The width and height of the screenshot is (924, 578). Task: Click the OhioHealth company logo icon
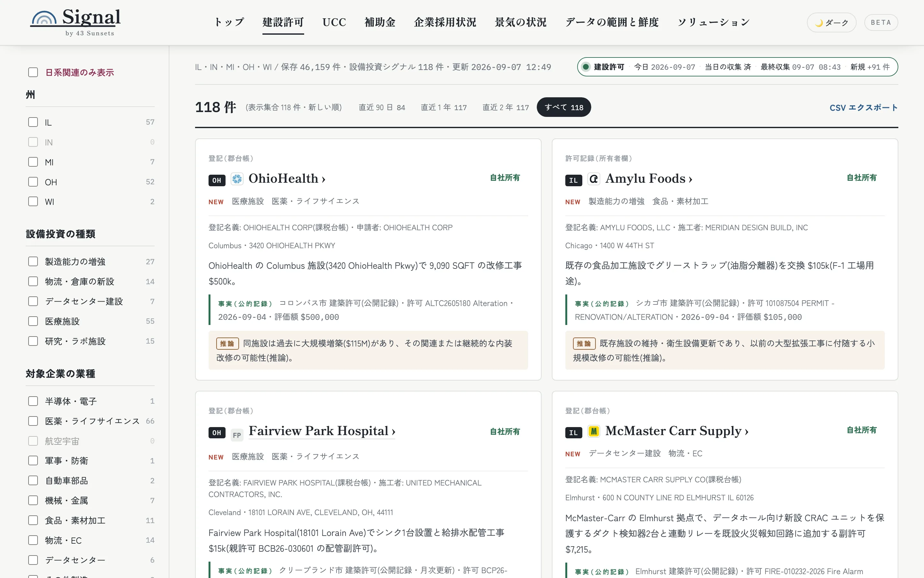[237, 179]
